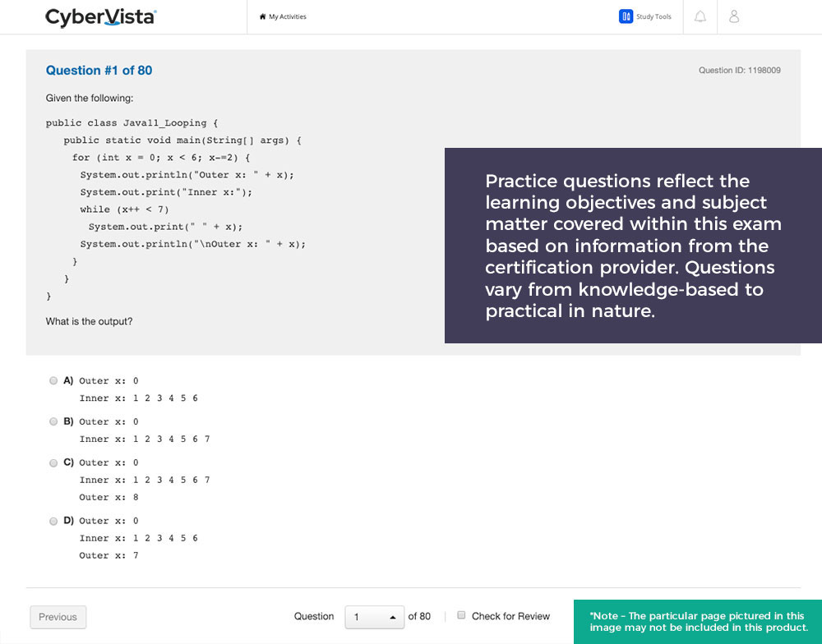Click the green note banner
Image resolution: width=822 pixels, height=644 pixels.
pos(697,622)
